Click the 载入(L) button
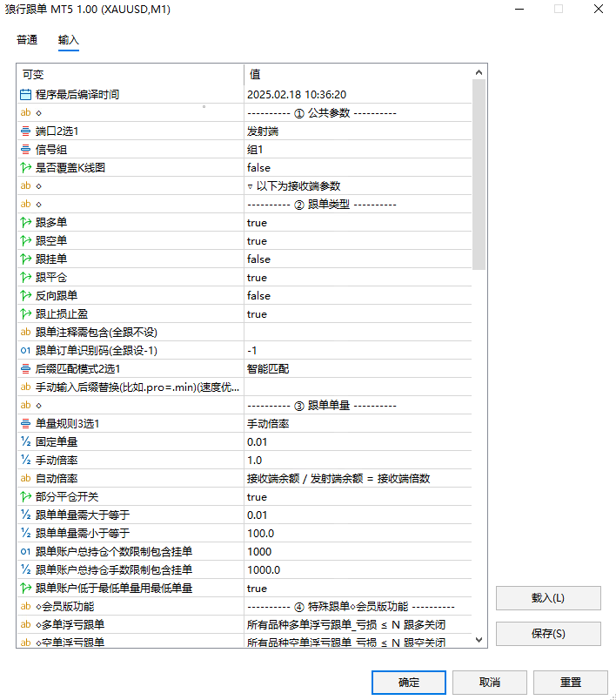 pyautogui.click(x=548, y=598)
